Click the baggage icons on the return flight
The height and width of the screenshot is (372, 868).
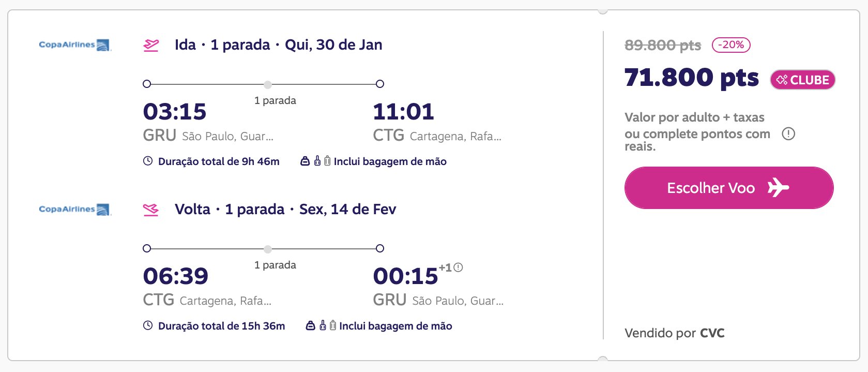coord(321,325)
